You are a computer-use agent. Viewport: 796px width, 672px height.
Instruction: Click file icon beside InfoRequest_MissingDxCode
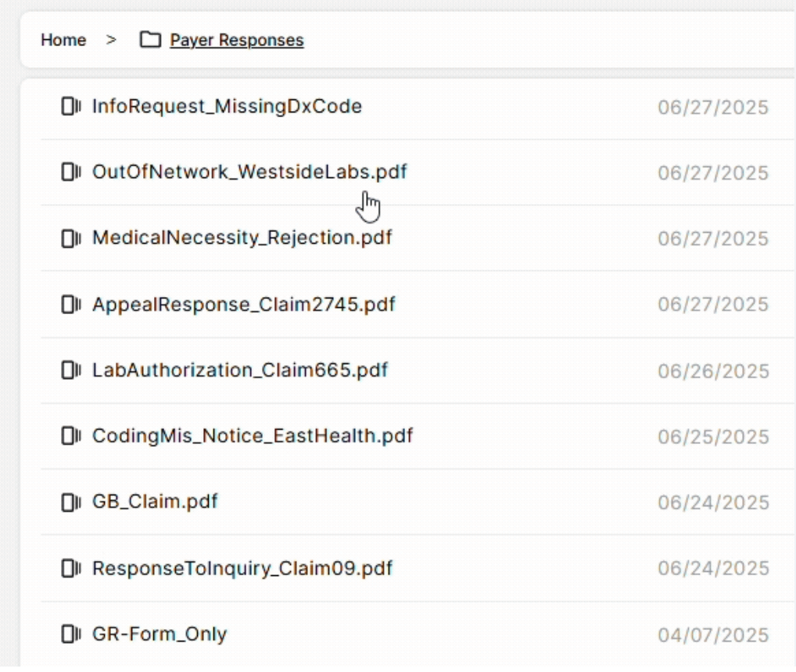(71, 106)
